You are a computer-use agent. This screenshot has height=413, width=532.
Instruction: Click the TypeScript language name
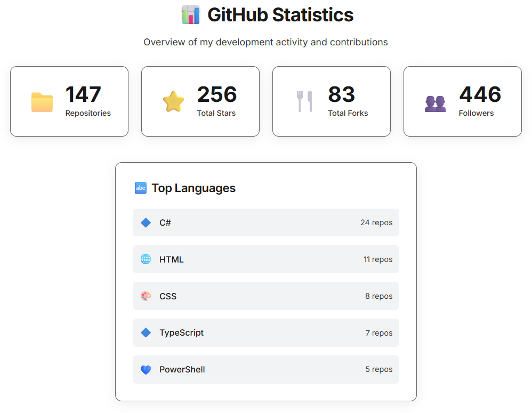(182, 333)
